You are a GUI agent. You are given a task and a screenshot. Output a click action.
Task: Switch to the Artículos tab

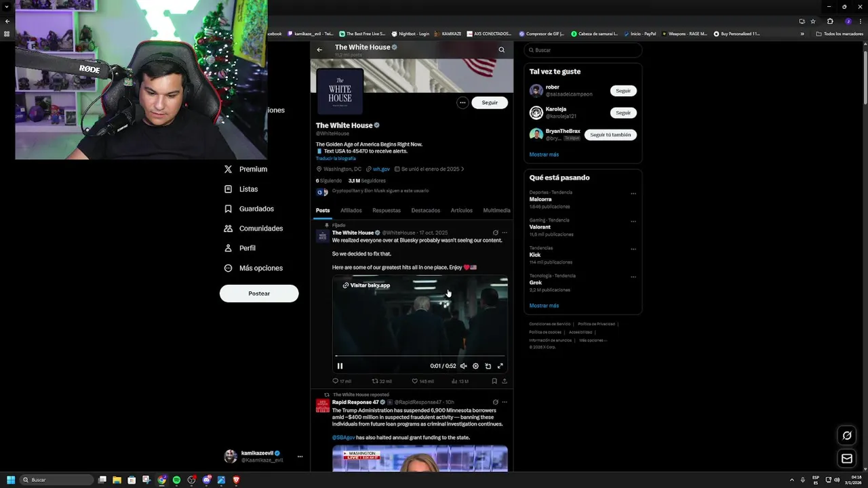tap(462, 210)
